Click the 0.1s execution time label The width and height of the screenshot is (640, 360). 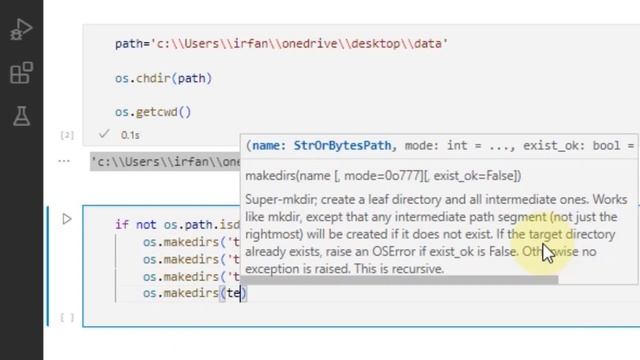pyautogui.click(x=130, y=135)
